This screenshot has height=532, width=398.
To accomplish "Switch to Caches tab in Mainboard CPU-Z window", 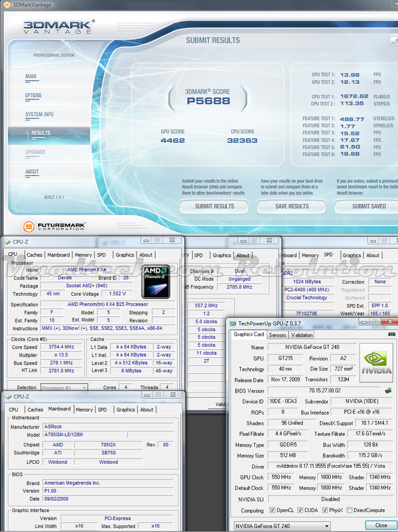I will click(35, 410).
